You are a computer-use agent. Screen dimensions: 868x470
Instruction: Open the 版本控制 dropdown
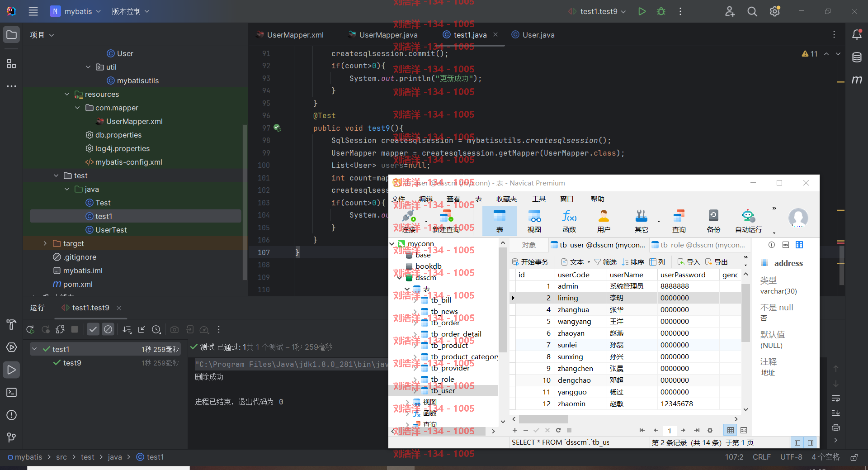pyautogui.click(x=130, y=11)
